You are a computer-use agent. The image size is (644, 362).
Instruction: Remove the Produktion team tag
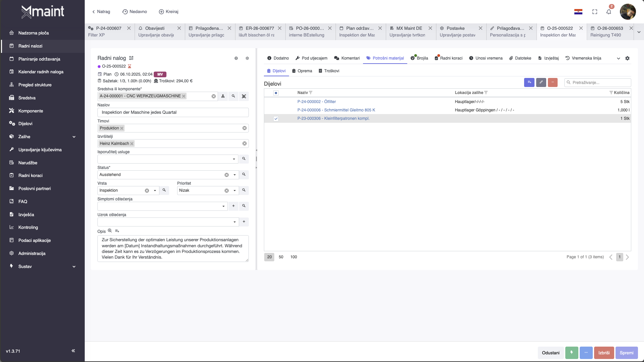point(122,128)
